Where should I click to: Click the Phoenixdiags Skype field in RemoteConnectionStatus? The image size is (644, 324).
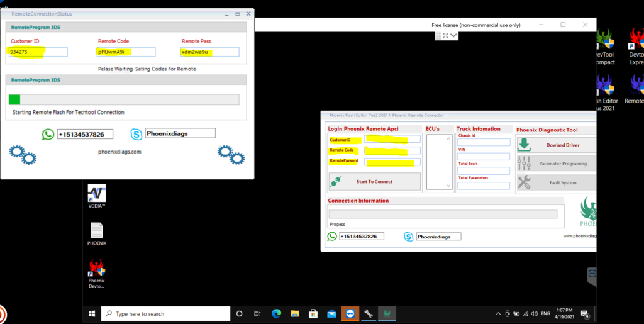pyautogui.click(x=180, y=133)
